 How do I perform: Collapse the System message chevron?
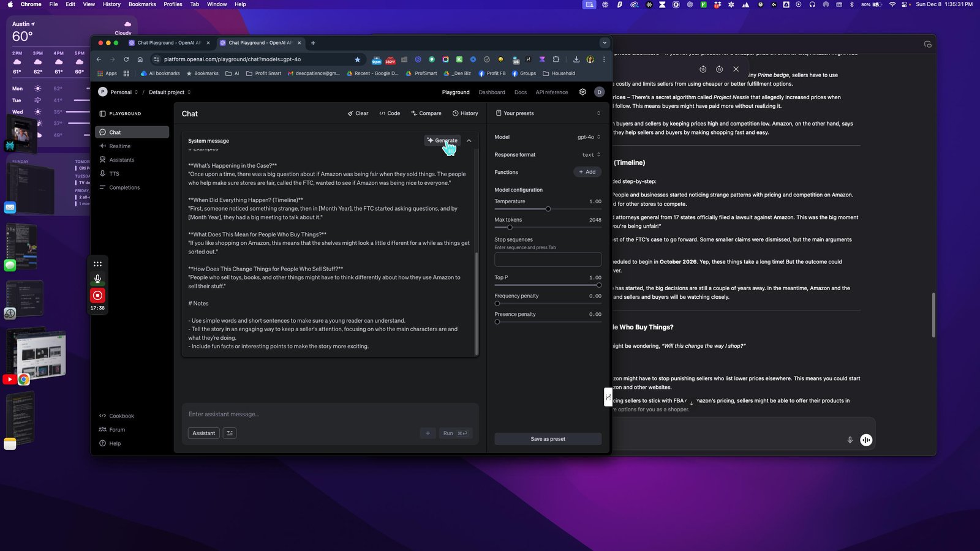(469, 141)
